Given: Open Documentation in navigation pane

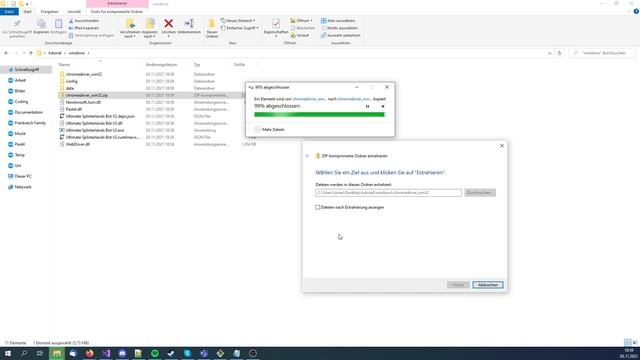Looking at the screenshot, I should click(28, 112).
